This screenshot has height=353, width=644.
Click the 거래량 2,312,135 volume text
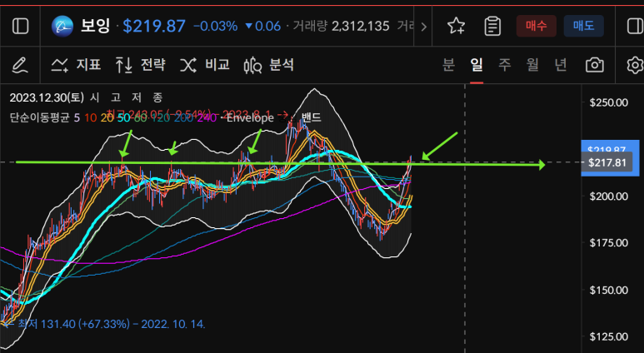[341, 27]
